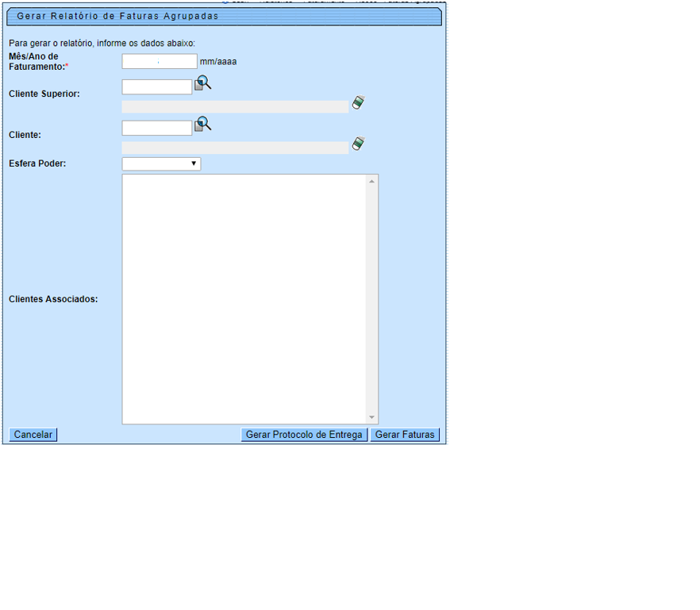Viewport: 700px width, 610px height.
Task: Open the Esfera Poder dropdown
Action: pos(161,163)
